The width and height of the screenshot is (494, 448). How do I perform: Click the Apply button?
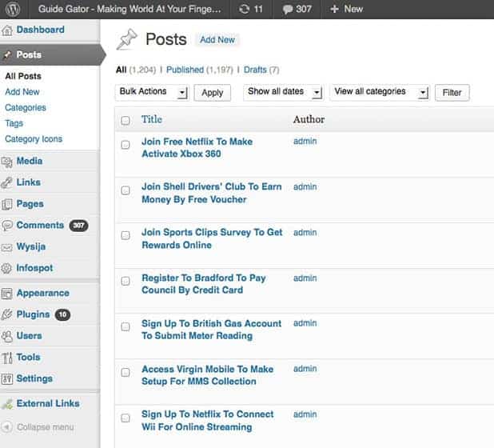click(213, 93)
